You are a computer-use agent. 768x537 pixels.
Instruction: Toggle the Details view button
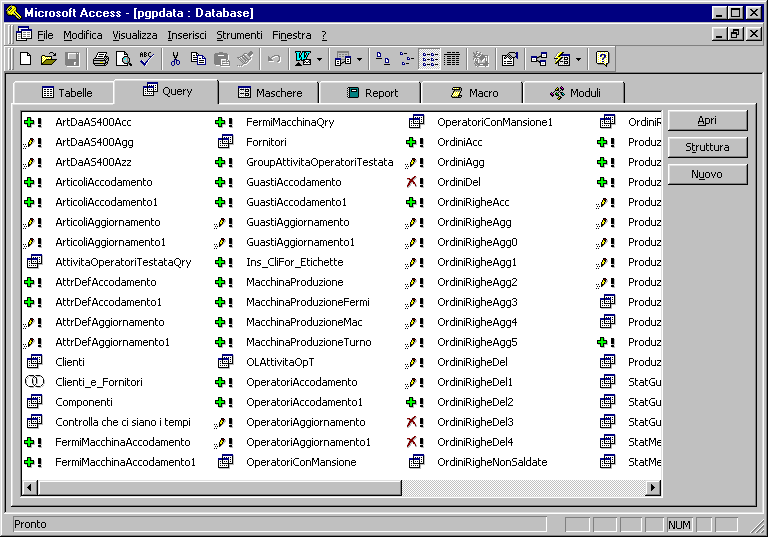coord(452,59)
